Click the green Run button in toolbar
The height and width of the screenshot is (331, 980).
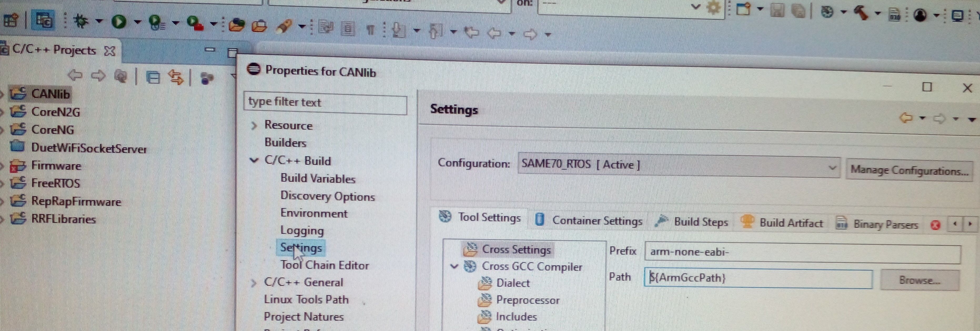pos(119,21)
